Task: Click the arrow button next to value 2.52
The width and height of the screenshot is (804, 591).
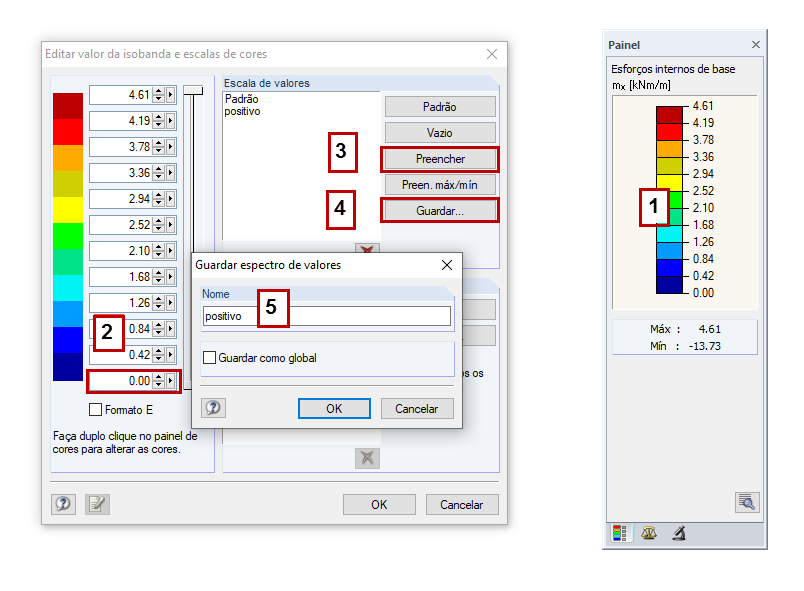Action: (170, 225)
